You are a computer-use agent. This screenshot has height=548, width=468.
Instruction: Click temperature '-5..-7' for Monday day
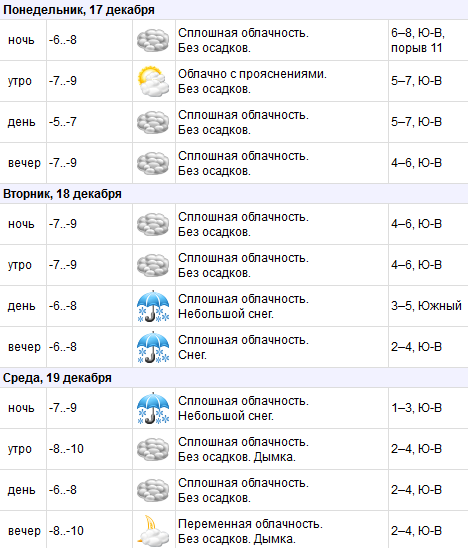(63, 122)
